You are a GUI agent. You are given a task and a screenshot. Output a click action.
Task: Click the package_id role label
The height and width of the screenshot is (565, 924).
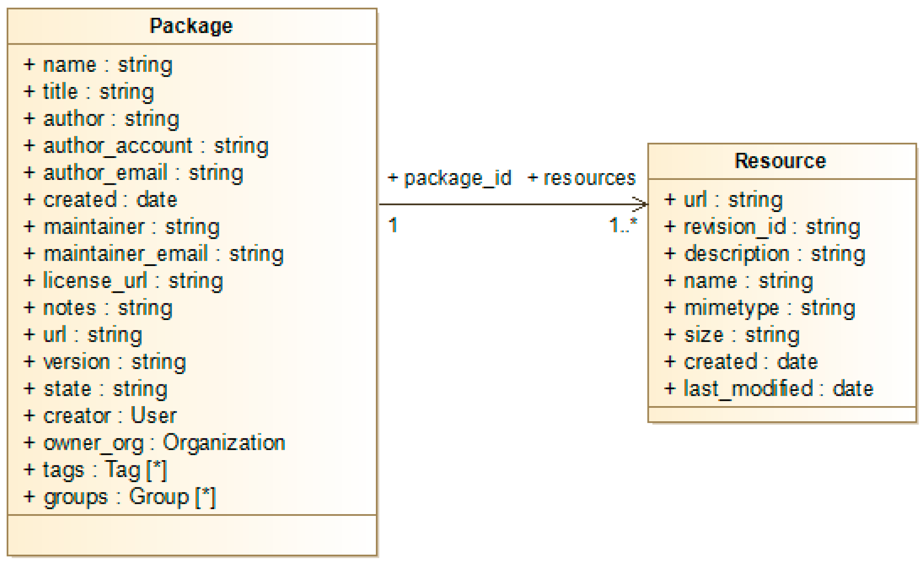(450, 178)
